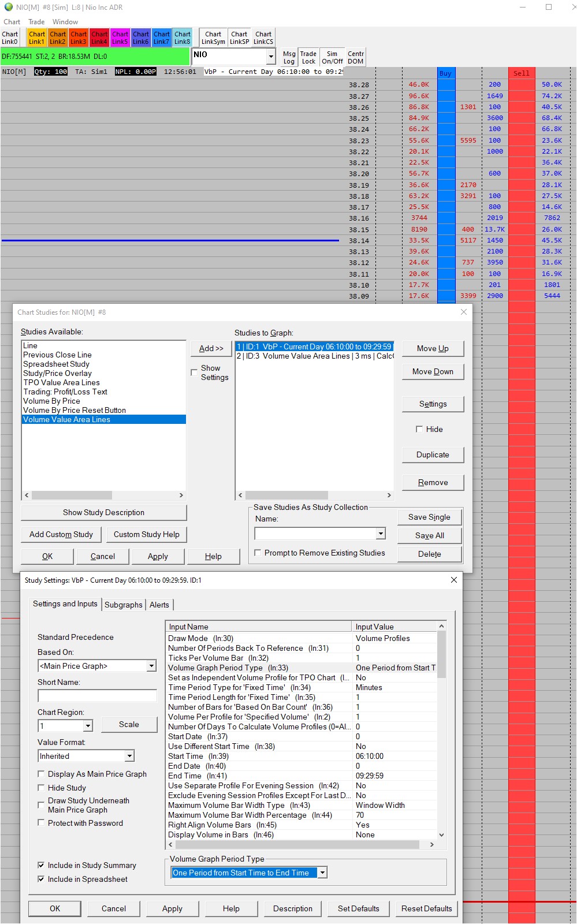Click Show Study Description button

click(104, 512)
